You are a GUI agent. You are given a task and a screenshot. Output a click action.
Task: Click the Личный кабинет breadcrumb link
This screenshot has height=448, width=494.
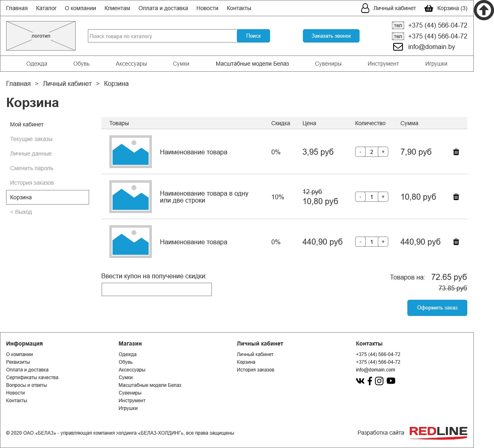67,84
